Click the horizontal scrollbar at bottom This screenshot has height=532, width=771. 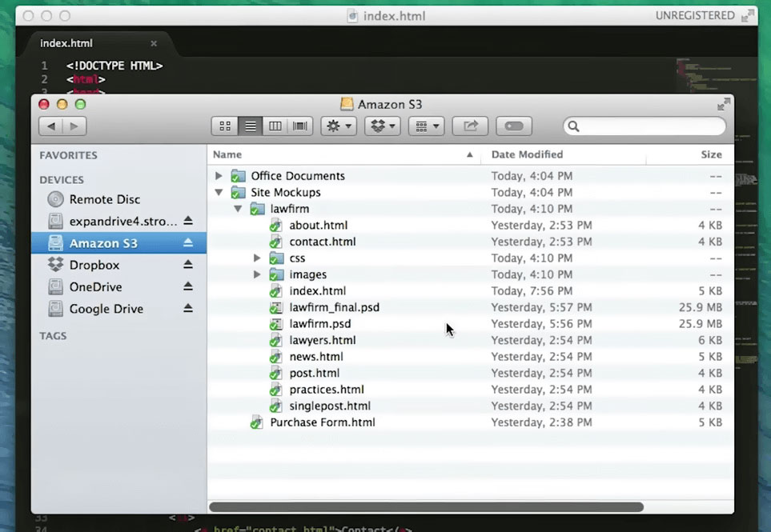426,506
